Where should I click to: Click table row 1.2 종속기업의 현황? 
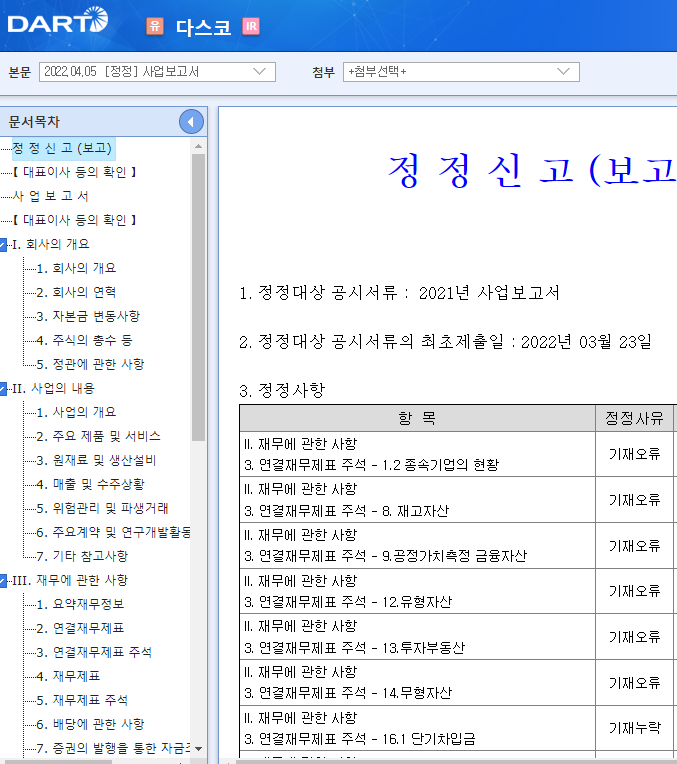[x=417, y=454]
